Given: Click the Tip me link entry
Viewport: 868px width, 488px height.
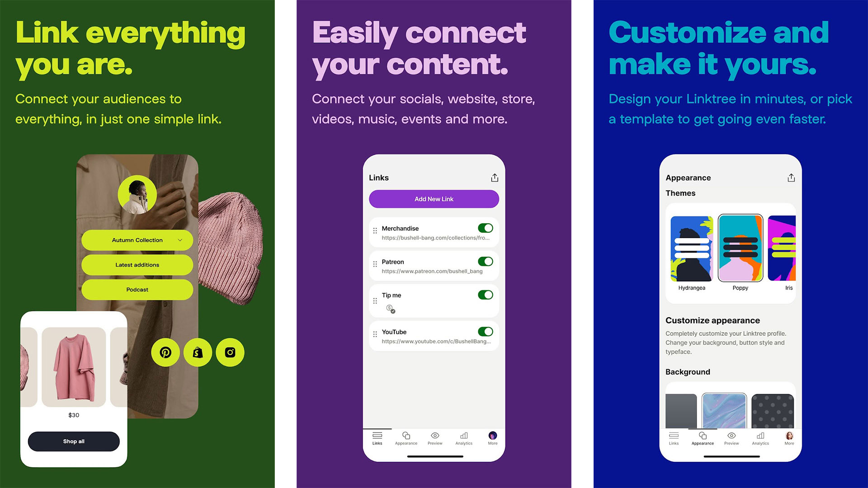Looking at the screenshot, I should tap(434, 301).
